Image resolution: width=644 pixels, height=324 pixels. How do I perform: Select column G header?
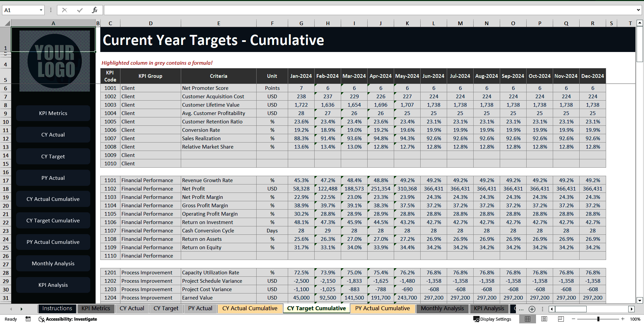click(301, 23)
